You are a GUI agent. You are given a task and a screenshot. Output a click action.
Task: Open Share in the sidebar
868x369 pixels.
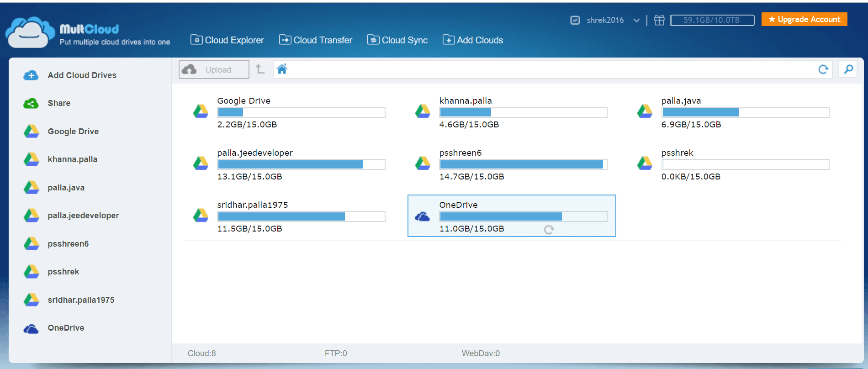(59, 103)
